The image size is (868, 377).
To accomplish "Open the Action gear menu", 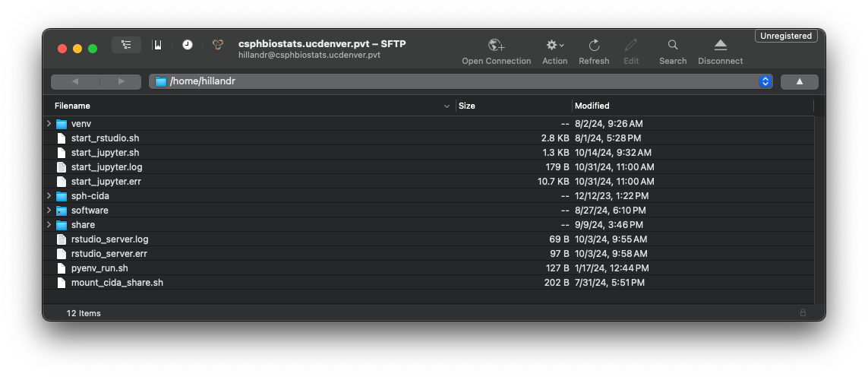I will [x=554, y=45].
